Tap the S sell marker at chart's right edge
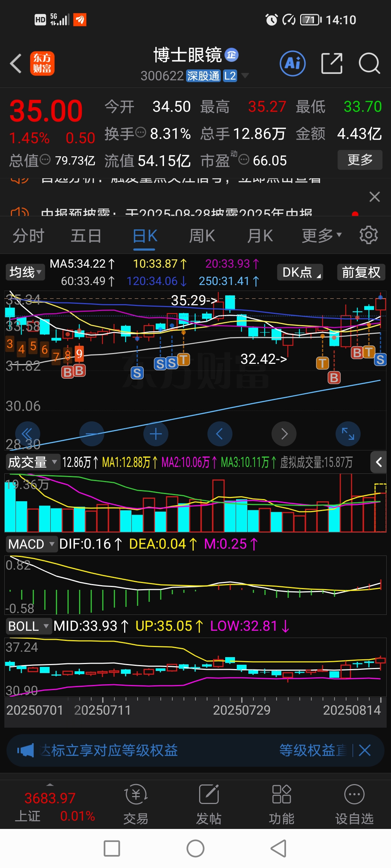391x868 pixels. 380,359
